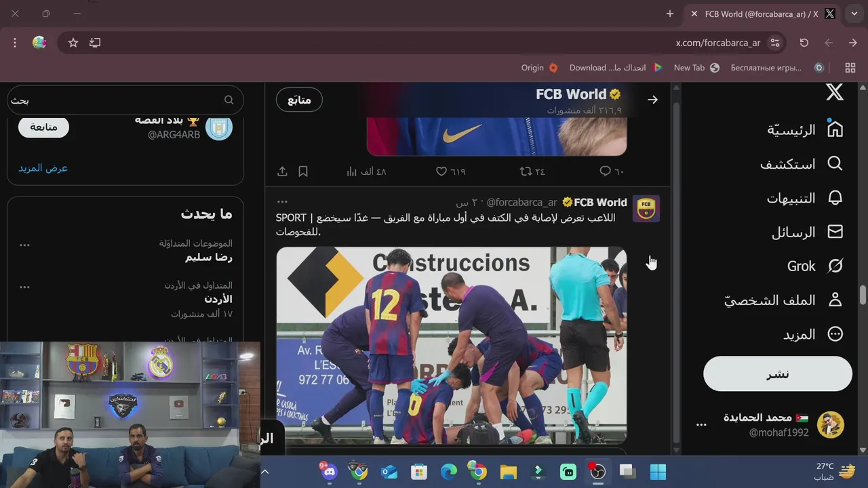Open the FCB World avatar beside the tweet
Screen dimensions: 868x488
646,209
